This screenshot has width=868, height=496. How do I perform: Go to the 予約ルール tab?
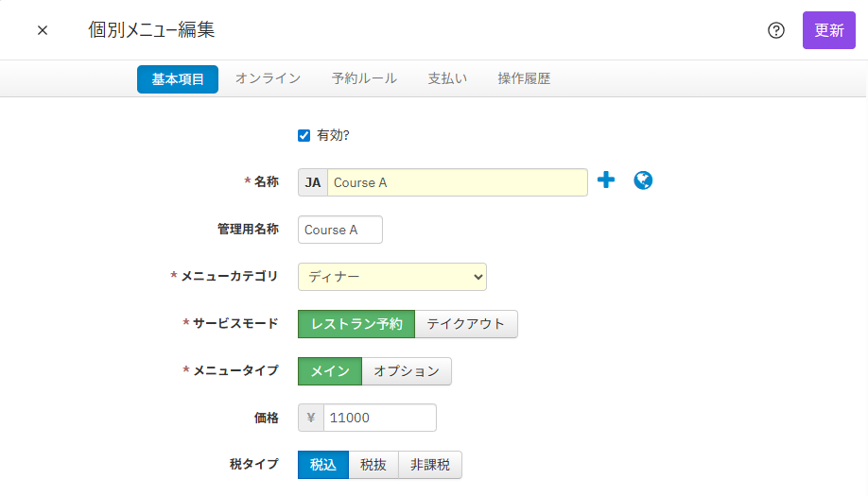point(364,78)
